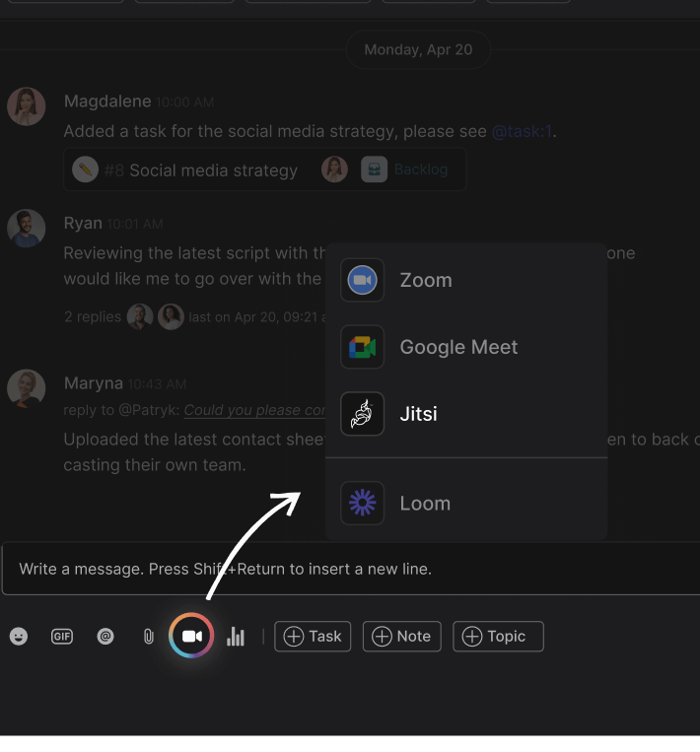Choose Zoom from the call menu
The height and width of the screenshot is (752, 700).
coord(466,280)
